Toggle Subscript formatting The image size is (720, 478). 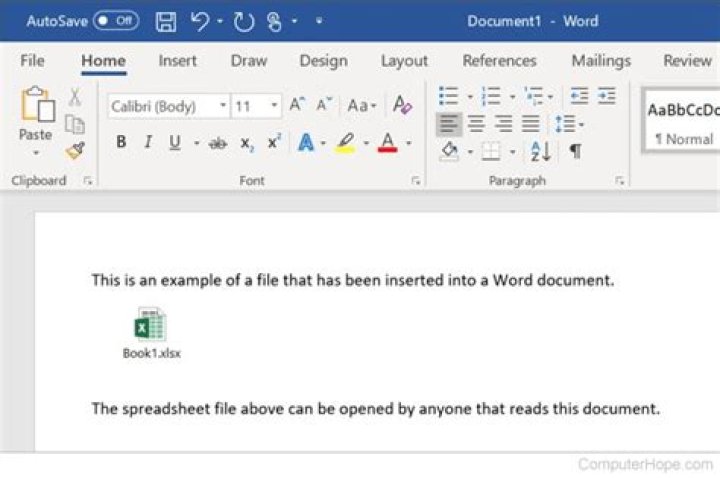pyautogui.click(x=247, y=143)
